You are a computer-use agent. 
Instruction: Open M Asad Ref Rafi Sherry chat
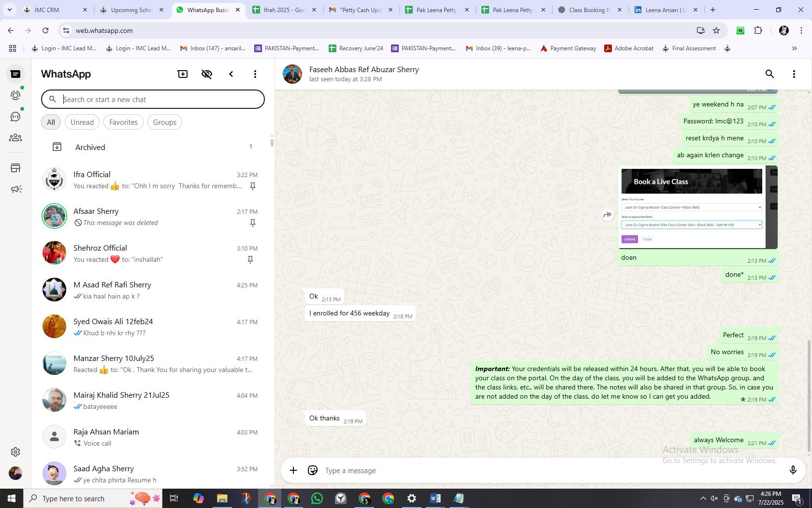pos(153,290)
